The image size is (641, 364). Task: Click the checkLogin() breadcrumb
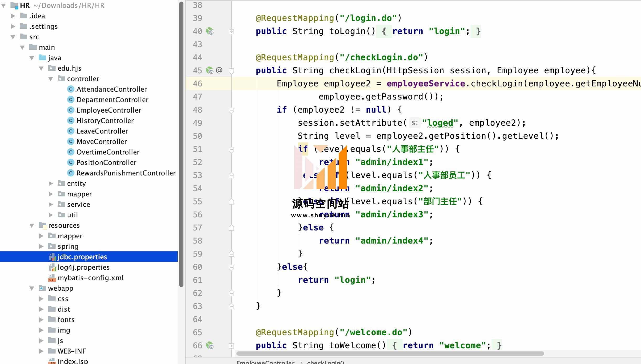pyautogui.click(x=325, y=362)
